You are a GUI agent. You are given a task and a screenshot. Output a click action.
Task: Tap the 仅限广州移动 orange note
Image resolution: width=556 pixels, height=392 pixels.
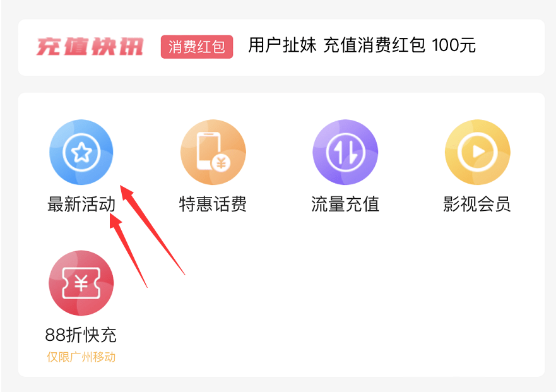pos(81,357)
